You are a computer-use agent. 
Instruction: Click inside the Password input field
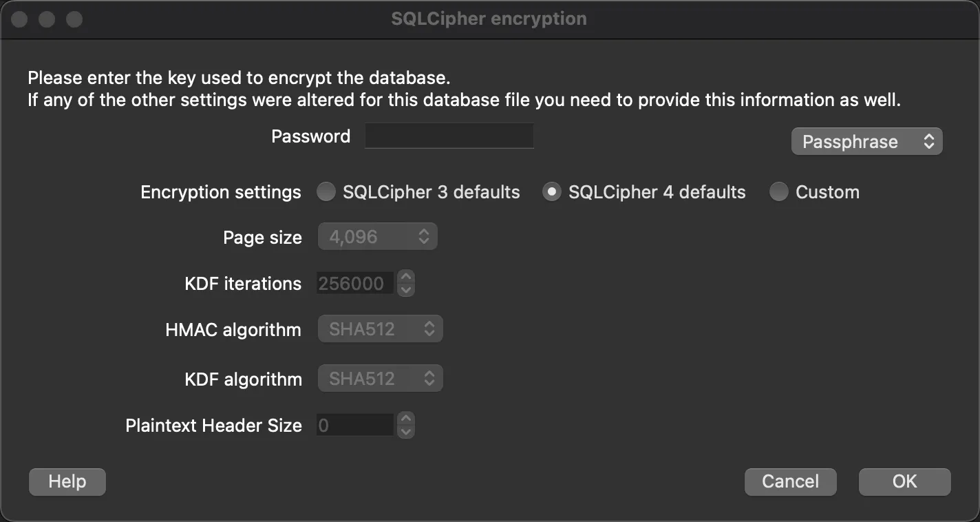(x=449, y=136)
